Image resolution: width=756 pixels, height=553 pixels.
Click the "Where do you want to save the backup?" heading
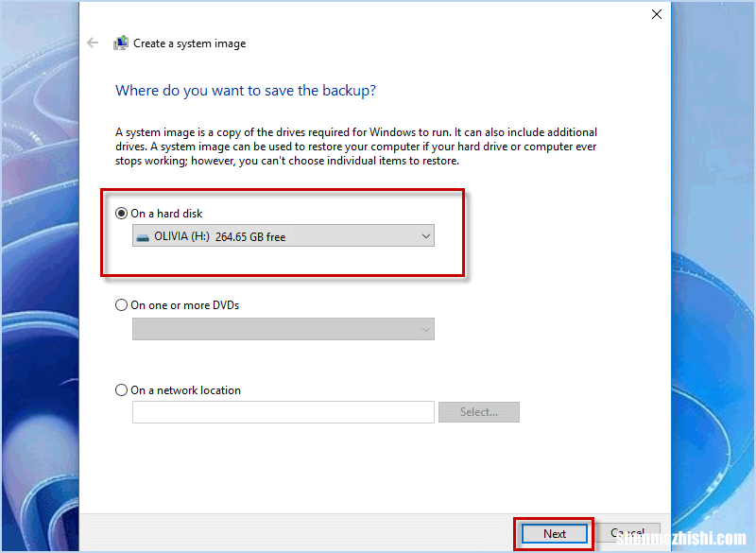(x=246, y=91)
